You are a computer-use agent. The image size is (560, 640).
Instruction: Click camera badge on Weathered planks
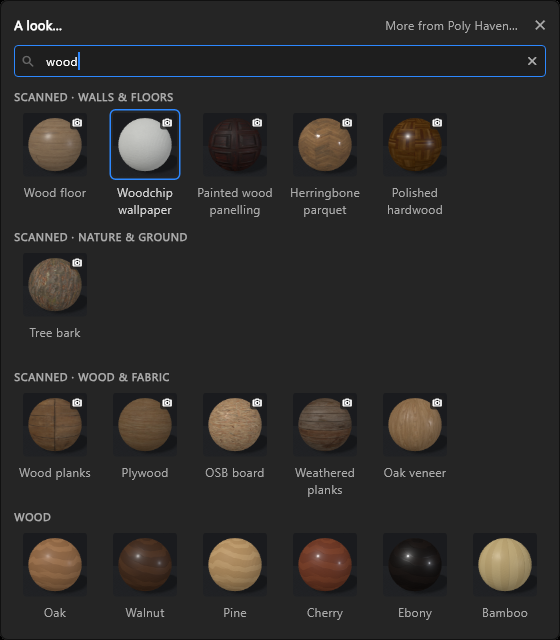(347, 402)
